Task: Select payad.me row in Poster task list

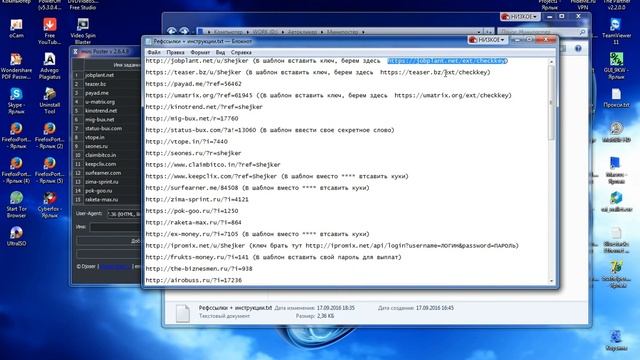Action: tap(106, 93)
